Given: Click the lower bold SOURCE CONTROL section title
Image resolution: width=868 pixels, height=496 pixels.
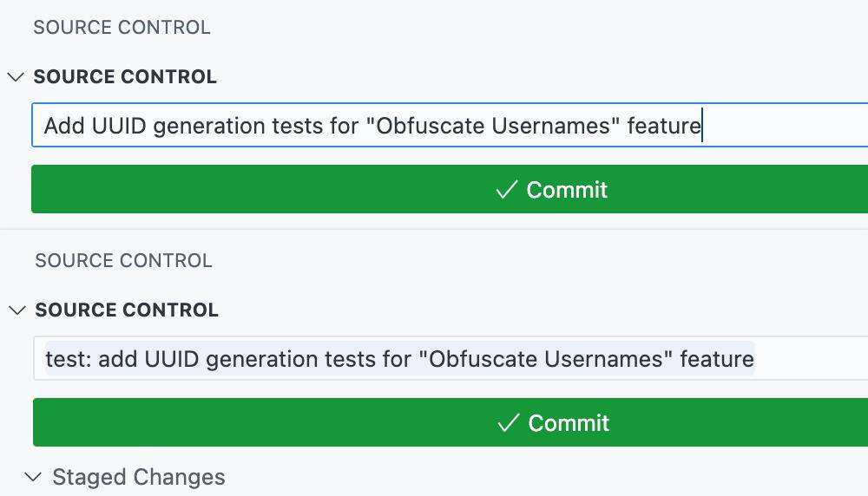Looking at the screenshot, I should tap(127, 310).
